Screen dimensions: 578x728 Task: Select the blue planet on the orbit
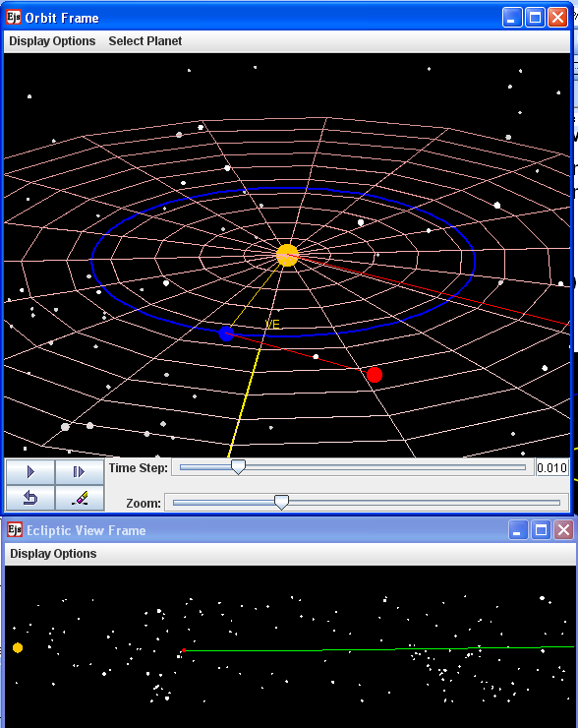[226, 334]
